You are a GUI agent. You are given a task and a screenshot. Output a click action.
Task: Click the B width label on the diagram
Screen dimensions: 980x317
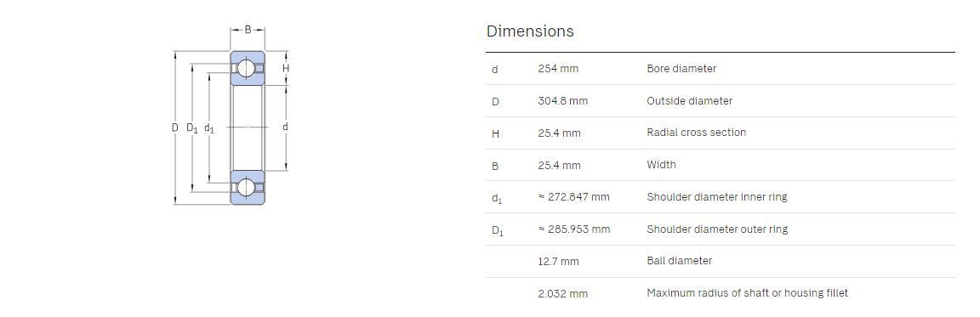(248, 30)
